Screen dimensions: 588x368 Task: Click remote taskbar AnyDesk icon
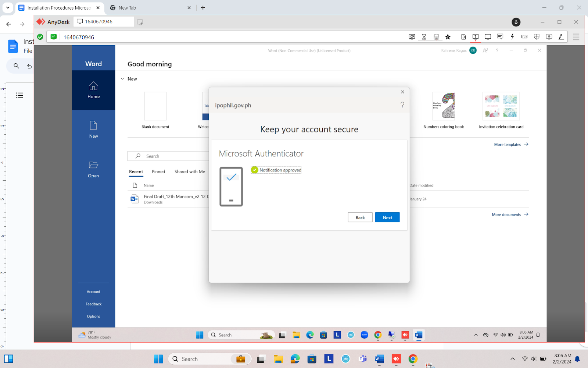(405, 335)
